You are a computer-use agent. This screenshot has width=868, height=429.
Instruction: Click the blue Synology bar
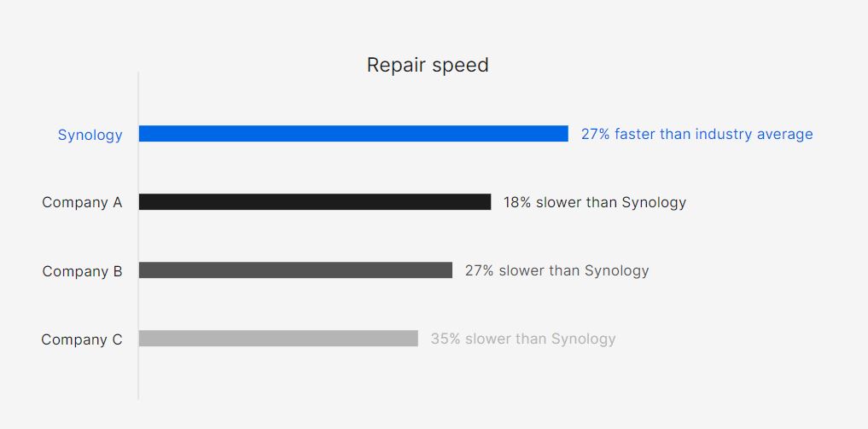coord(353,134)
